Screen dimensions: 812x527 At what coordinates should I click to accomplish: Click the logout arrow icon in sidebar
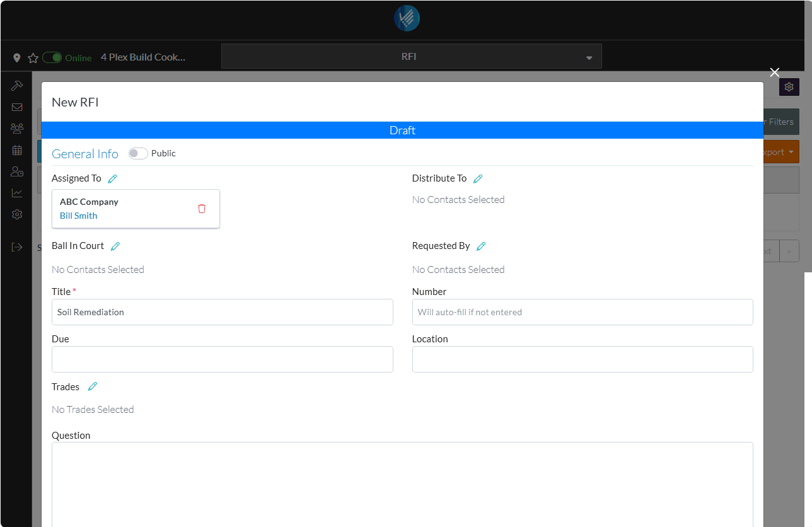(x=17, y=247)
